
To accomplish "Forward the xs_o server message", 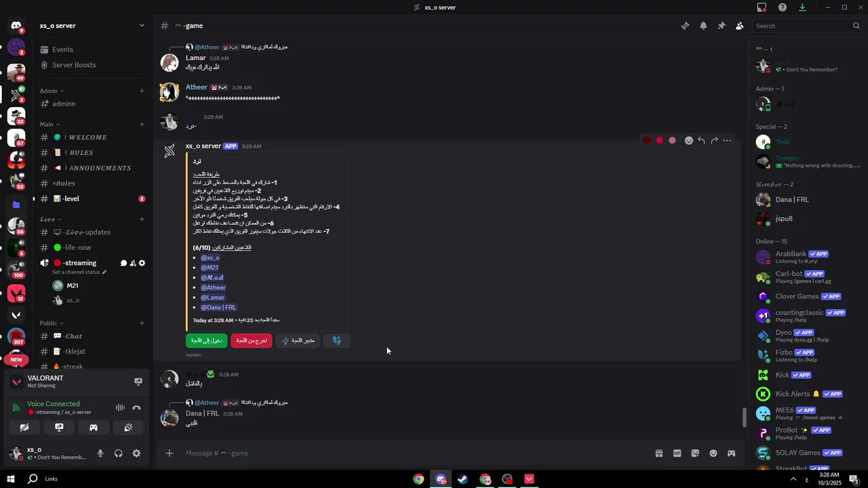I will [x=714, y=140].
